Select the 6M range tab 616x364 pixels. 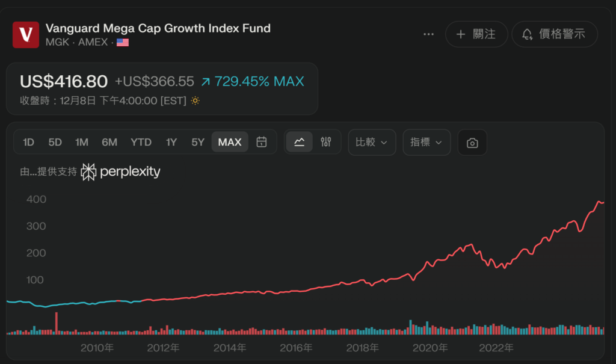tap(109, 142)
